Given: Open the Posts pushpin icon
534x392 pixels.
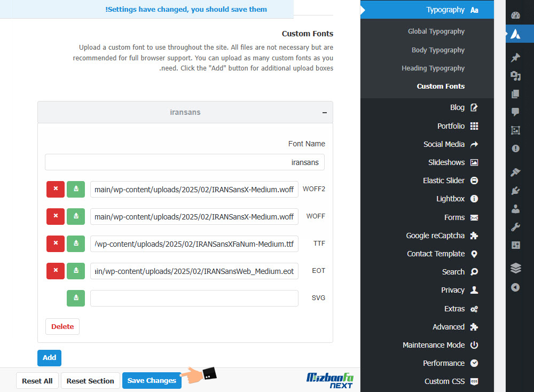Looking at the screenshot, I should (515, 57).
